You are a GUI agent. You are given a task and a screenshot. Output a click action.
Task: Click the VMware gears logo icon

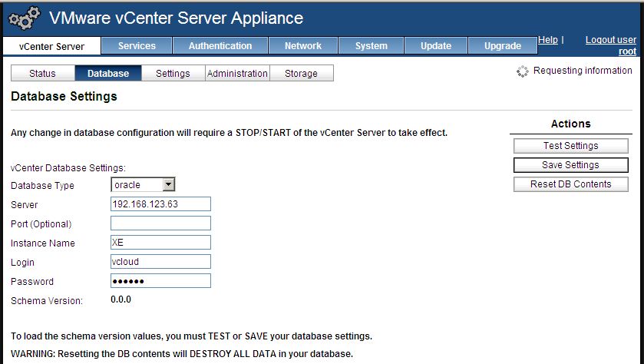tap(24, 18)
